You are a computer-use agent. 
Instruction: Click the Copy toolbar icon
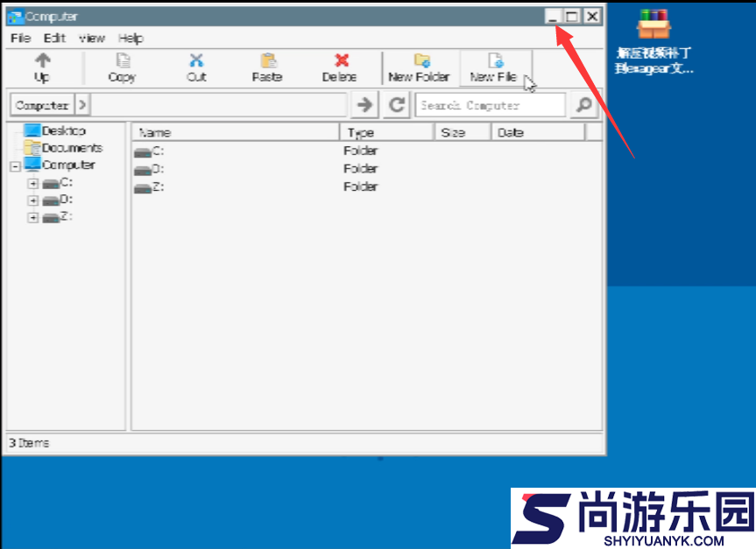pyautogui.click(x=123, y=60)
